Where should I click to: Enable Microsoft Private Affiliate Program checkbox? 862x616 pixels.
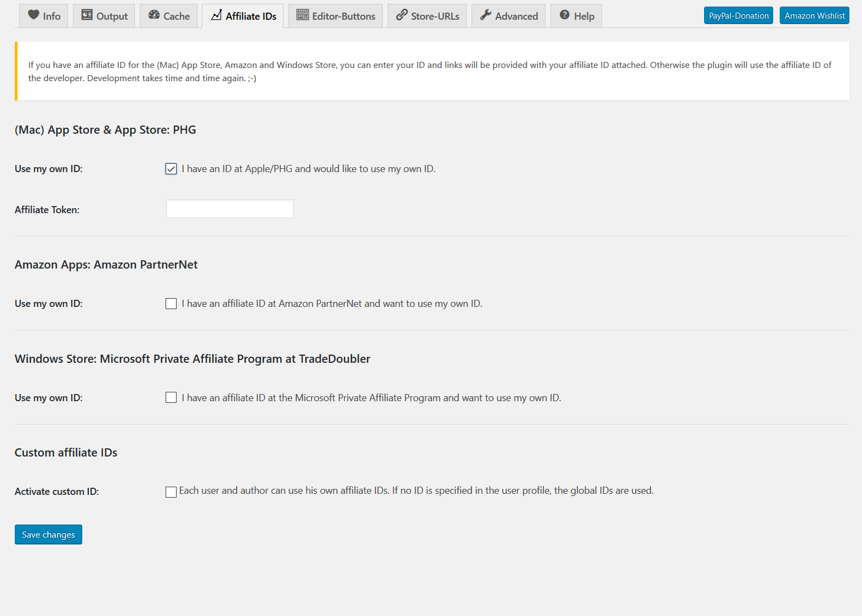click(x=171, y=398)
